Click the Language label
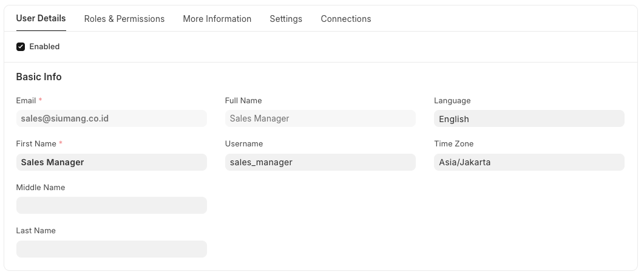 (452, 101)
